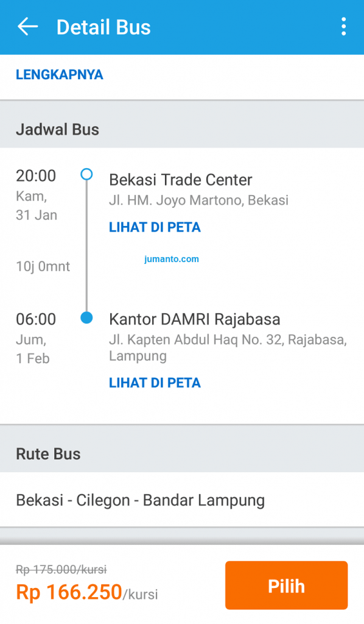Tap the orange Pilih button
364x624 pixels.
(287, 586)
